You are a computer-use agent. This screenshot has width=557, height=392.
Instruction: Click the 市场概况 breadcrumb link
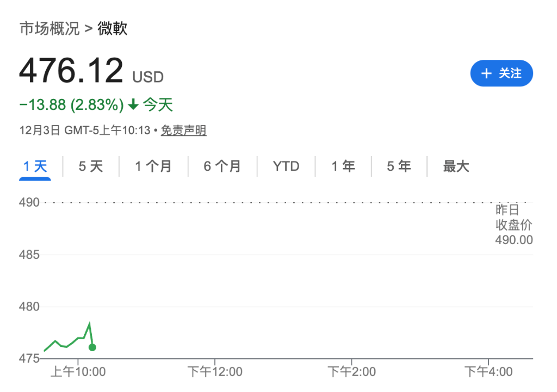(49, 28)
